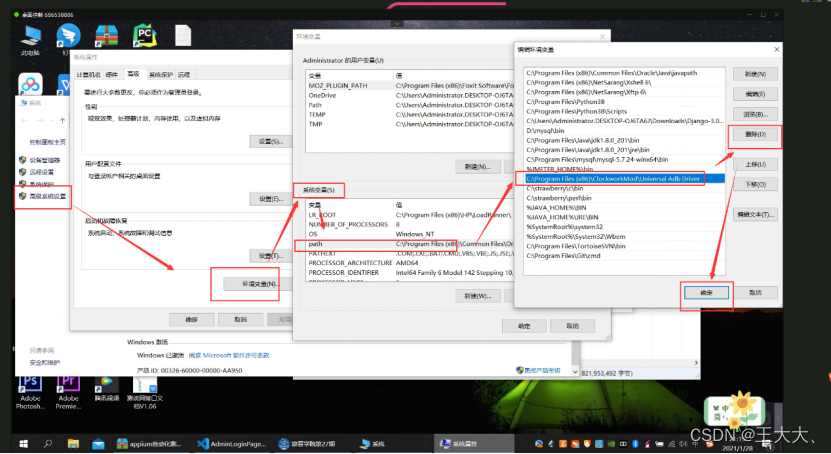The image size is (831, 454).
Task: Click Performance Settings(S) button
Action: 270,141
